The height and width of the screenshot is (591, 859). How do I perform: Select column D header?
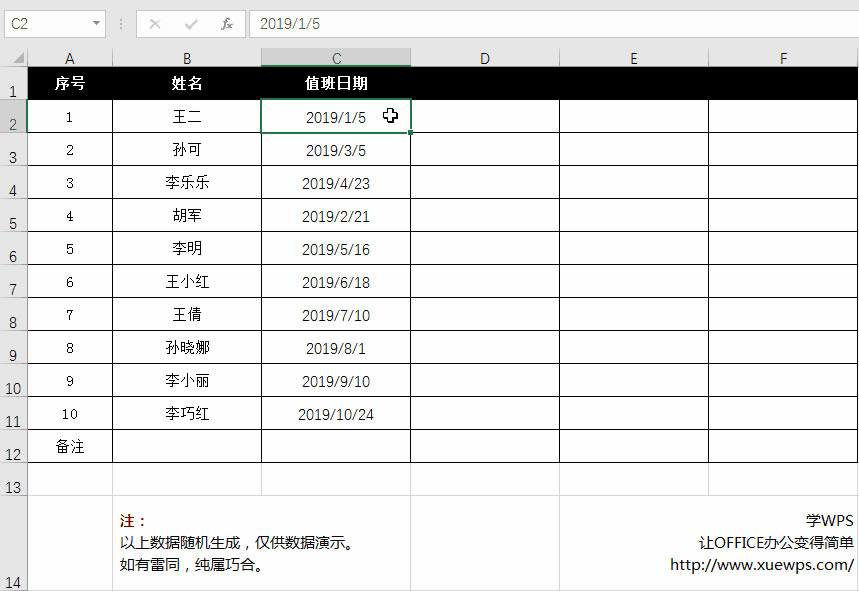pyautogui.click(x=484, y=57)
